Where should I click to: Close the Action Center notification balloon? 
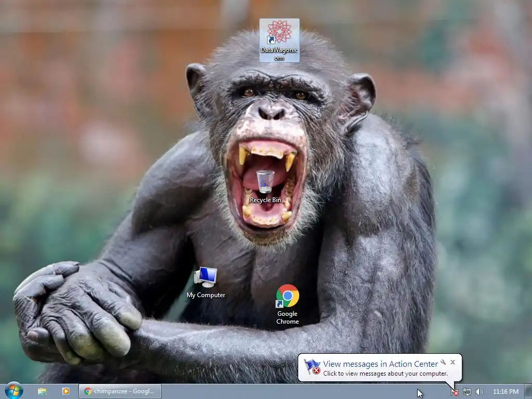coord(453,362)
